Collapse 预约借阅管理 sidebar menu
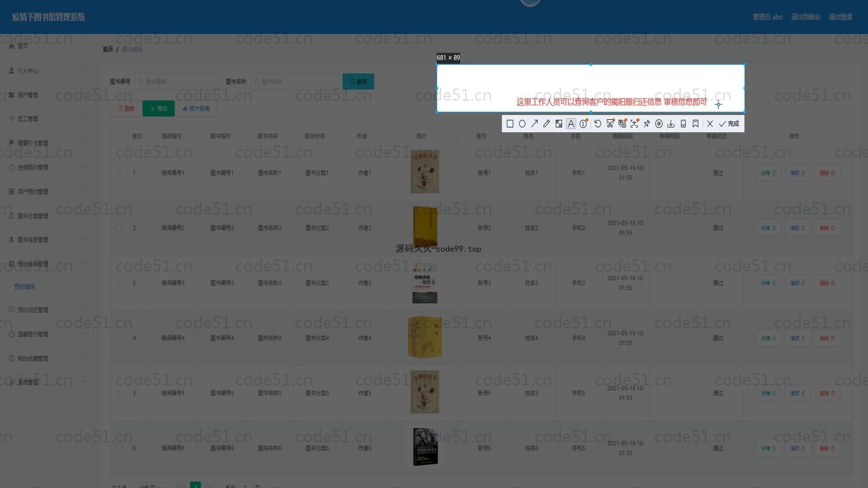 pos(47,264)
